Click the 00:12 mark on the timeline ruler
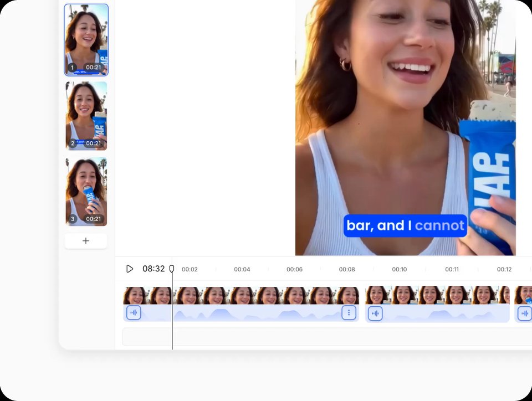 click(504, 269)
